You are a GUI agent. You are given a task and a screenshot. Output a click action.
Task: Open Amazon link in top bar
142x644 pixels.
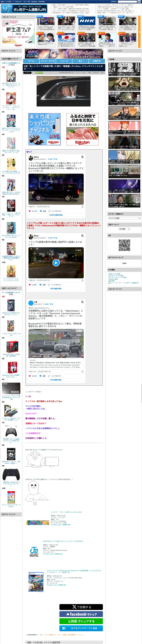pos(34,2)
